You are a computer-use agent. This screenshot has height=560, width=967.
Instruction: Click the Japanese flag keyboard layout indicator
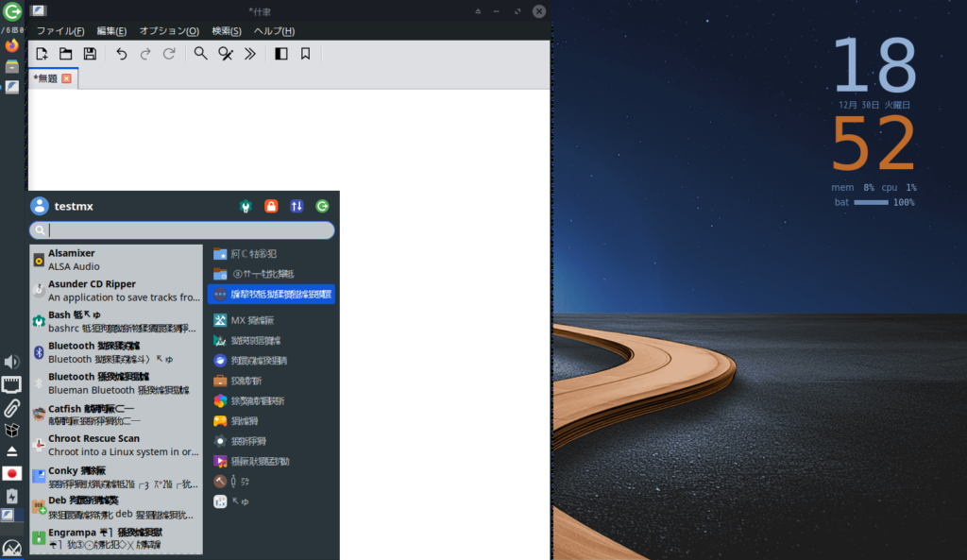point(12,473)
